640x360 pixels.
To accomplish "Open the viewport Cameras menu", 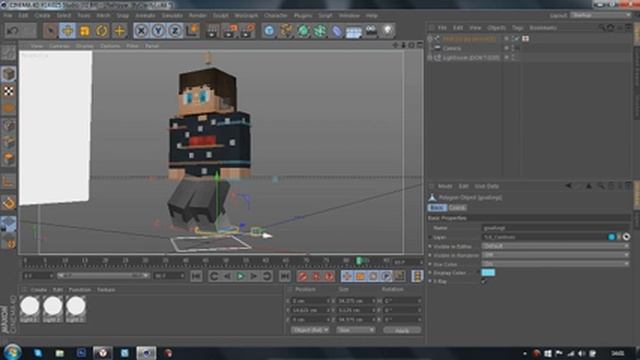I will point(59,46).
